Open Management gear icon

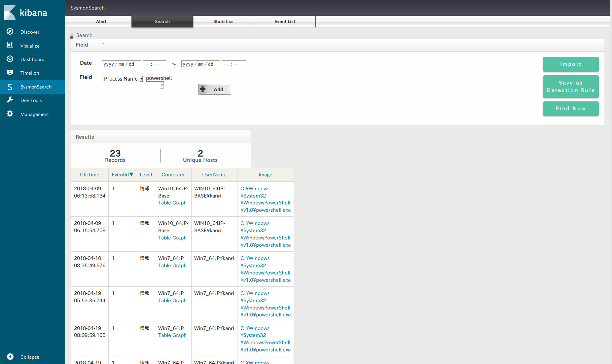[x=10, y=114]
